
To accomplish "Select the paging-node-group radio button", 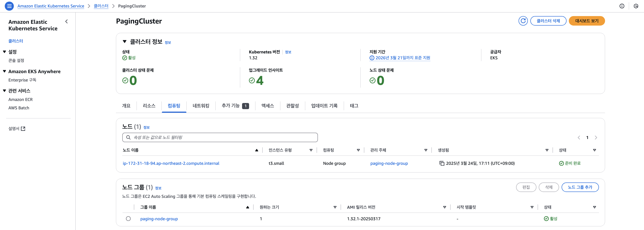I will (128, 218).
